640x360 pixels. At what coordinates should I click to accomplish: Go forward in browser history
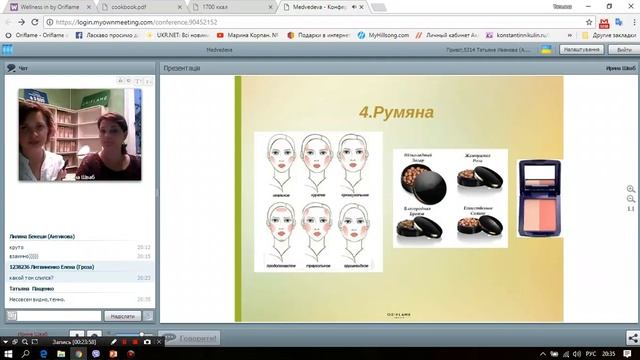click(21, 22)
